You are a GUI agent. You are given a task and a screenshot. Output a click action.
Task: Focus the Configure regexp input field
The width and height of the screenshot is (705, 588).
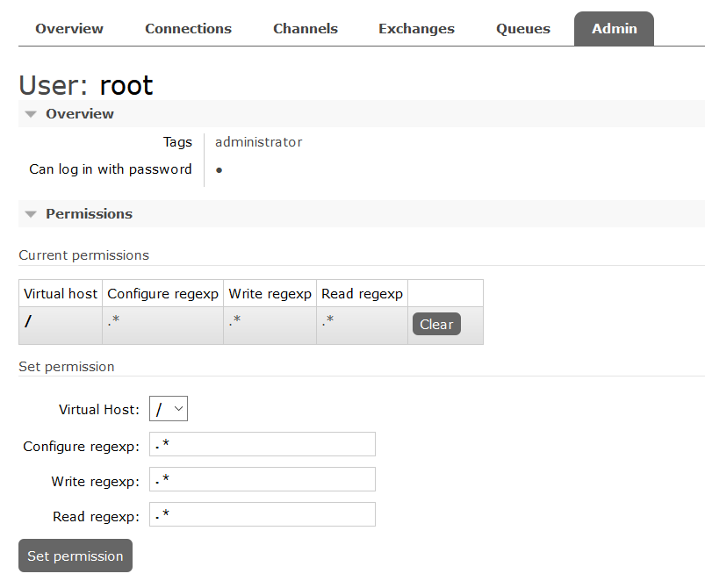pyautogui.click(x=263, y=444)
